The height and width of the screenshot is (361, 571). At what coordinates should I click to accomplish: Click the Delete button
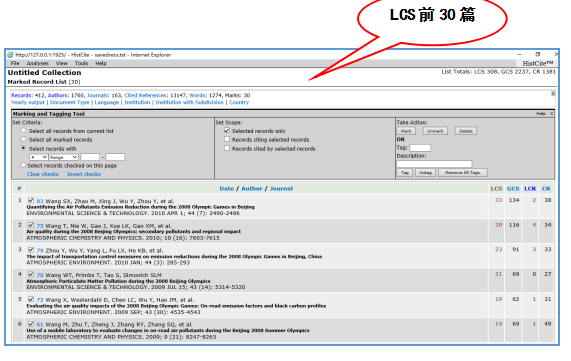click(x=466, y=131)
